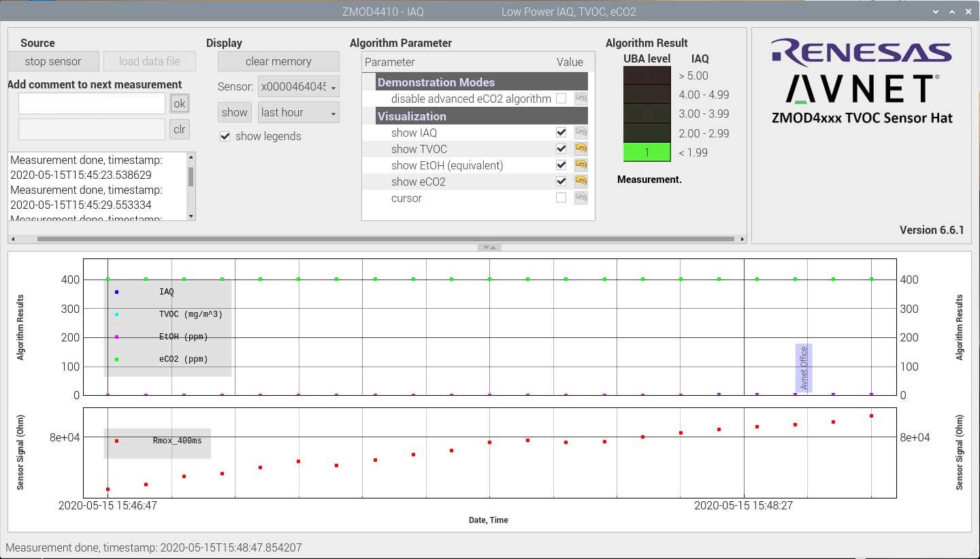The width and height of the screenshot is (980, 559).
Task: Reset the show eCO2 parameter
Action: 581,182
